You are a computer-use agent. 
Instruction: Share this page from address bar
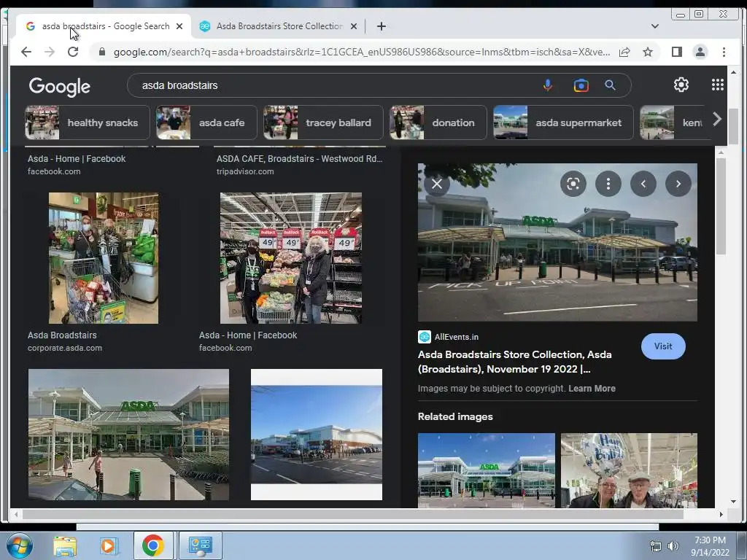coord(624,52)
